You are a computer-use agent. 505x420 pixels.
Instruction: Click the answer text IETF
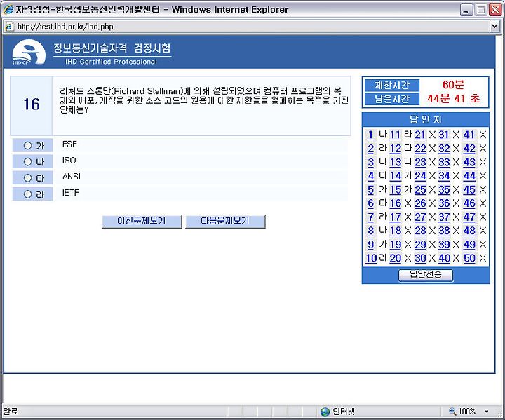(x=71, y=193)
